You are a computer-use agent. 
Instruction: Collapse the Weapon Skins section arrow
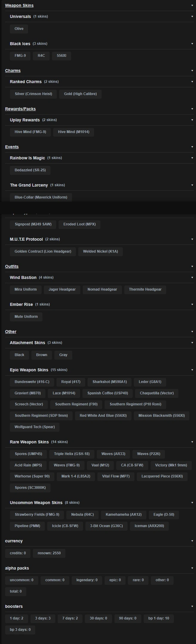[x=192, y=5]
